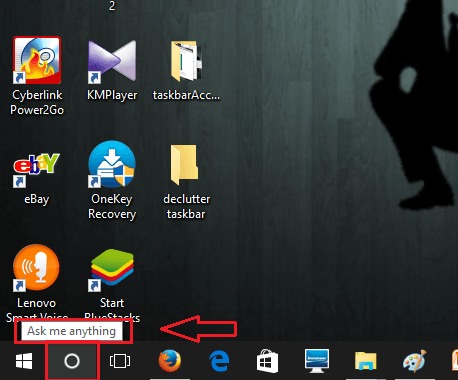Open the eBay desktop shortcut
Image resolution: width=458 pixels, height=380 pixels.
[x=36, y=169]
